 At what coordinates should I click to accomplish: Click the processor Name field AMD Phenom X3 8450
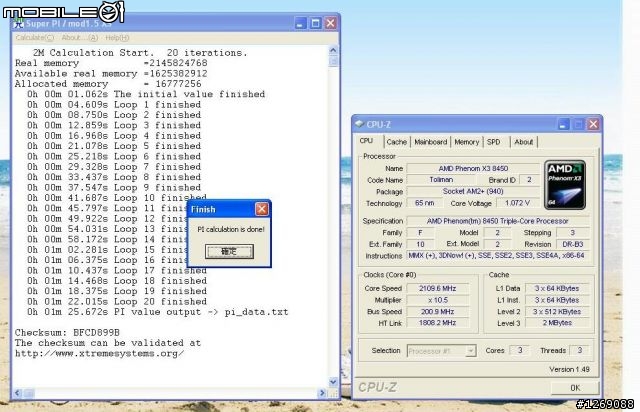[x=473, y=168]
